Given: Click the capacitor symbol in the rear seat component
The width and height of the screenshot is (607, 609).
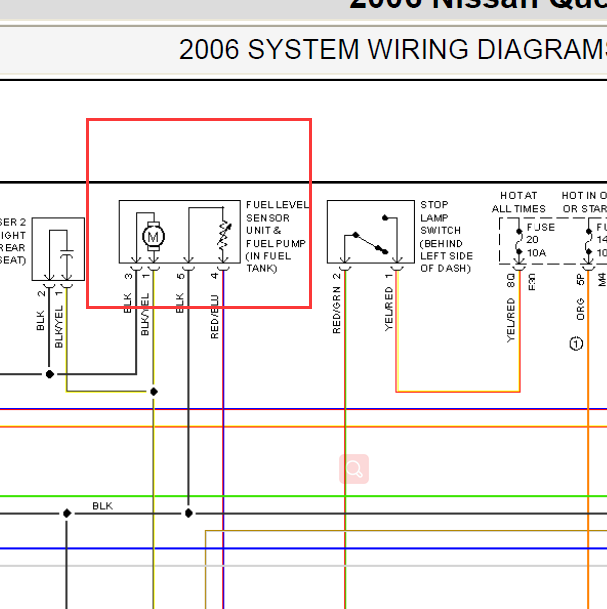Looking at the screenshot, I should tap(67, 254).
